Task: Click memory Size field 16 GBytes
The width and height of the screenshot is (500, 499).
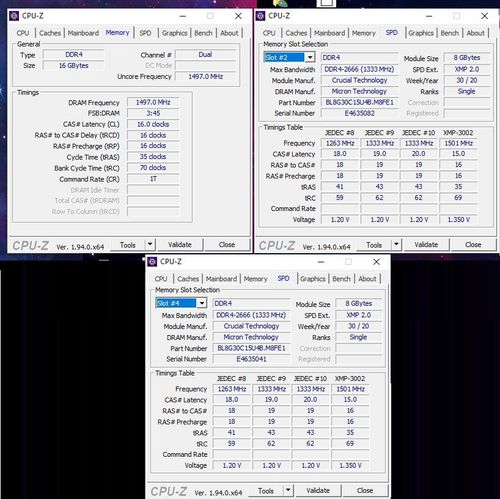Action: (x=74, y=66)
